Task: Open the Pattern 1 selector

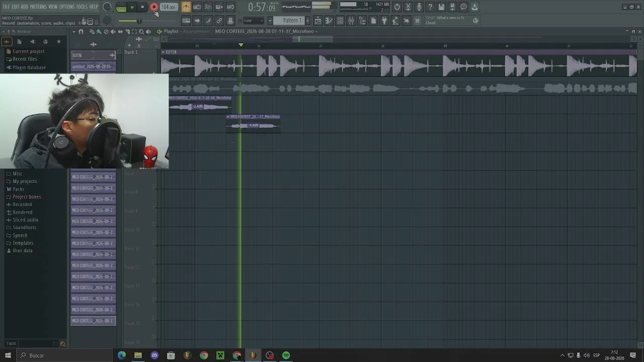Action: coord(289,21)
